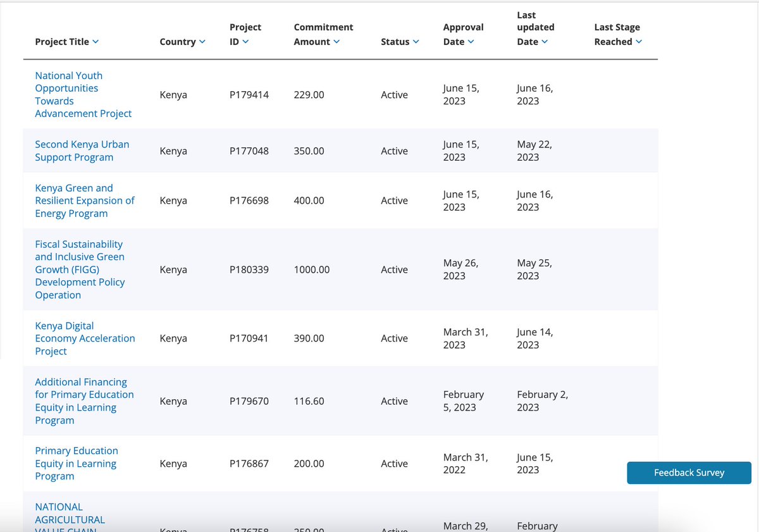This screenshot has width=759, height=532.
Task: Select commitment amount 229.00
Action: tap(309, 95)
